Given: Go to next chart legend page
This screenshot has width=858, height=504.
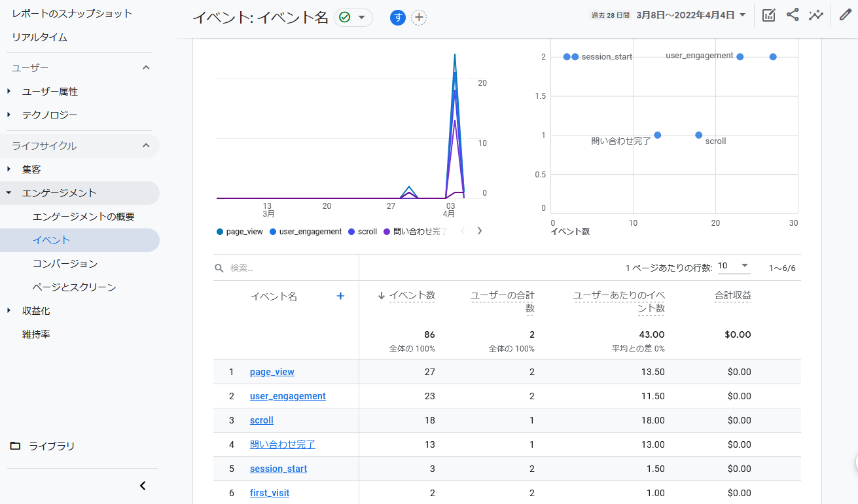Looking at the screenshot, I should click(480, 231).
